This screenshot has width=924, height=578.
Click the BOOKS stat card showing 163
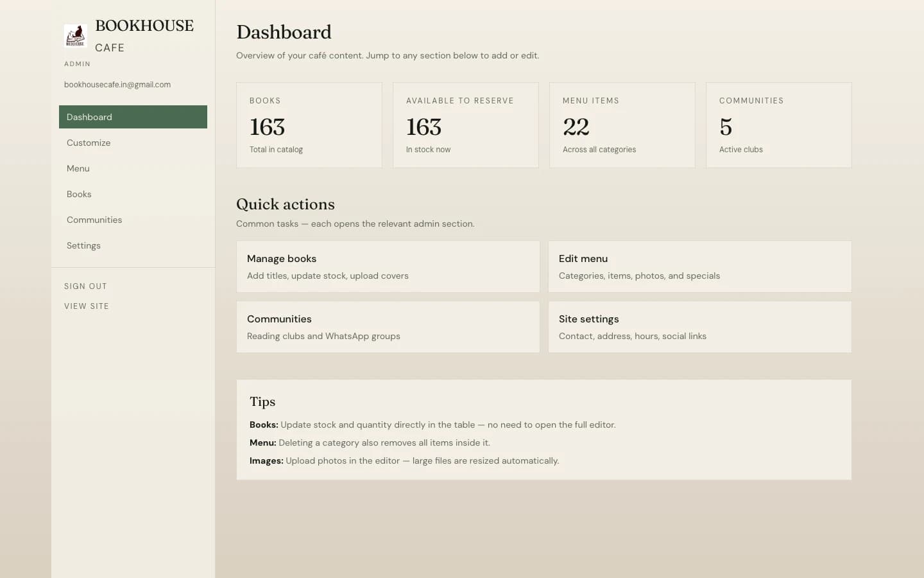point(309,125)
